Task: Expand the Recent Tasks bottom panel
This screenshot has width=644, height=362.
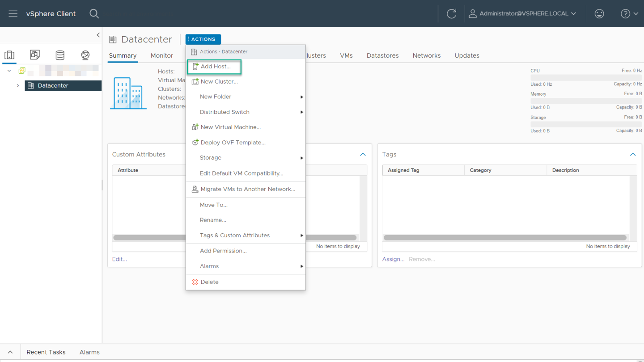Action: 10,352
